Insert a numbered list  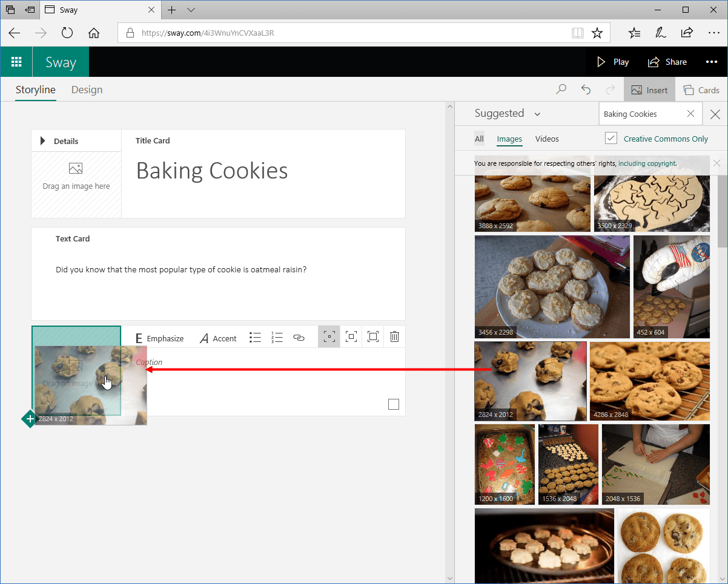pyautogui.click(x=277, y=337)
